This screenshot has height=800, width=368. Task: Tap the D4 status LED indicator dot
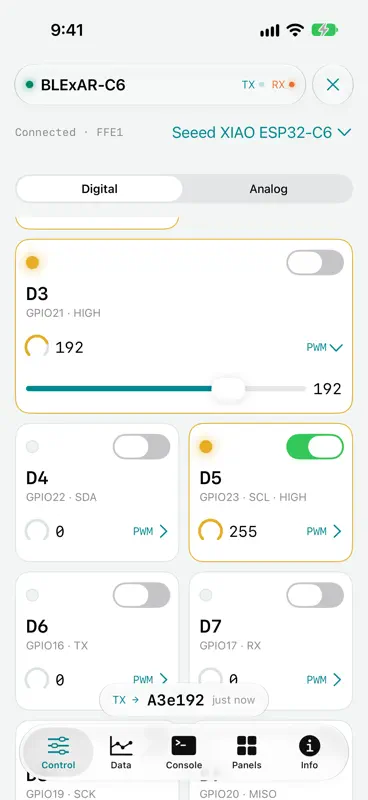33,447
